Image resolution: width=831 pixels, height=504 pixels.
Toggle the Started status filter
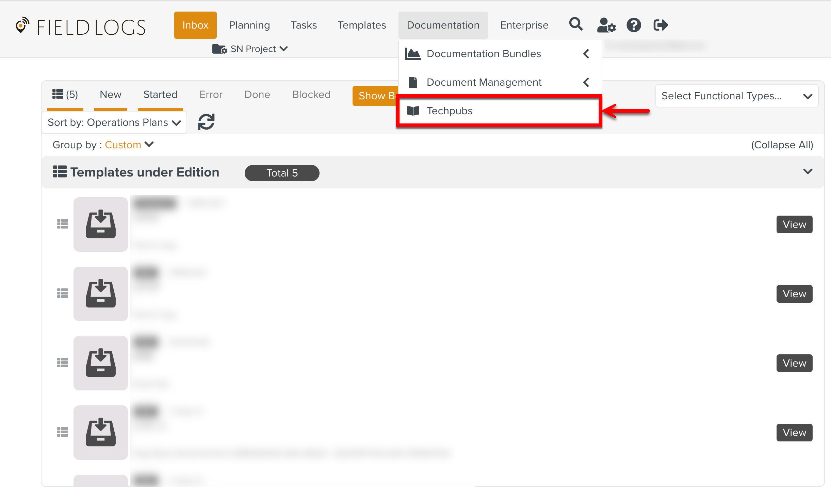pyautogui.click(x=160, y=95)
